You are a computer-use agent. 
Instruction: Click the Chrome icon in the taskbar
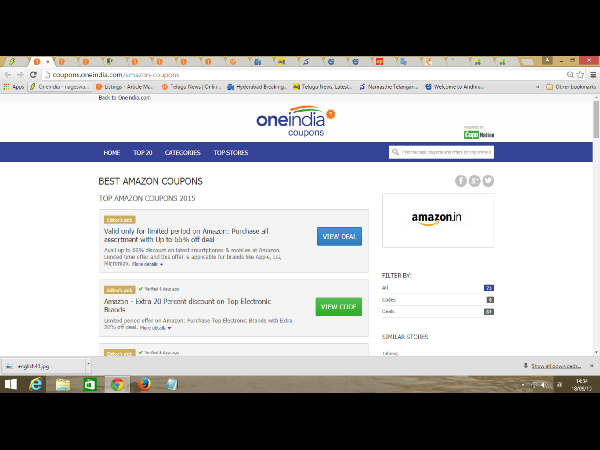[117, 384]
